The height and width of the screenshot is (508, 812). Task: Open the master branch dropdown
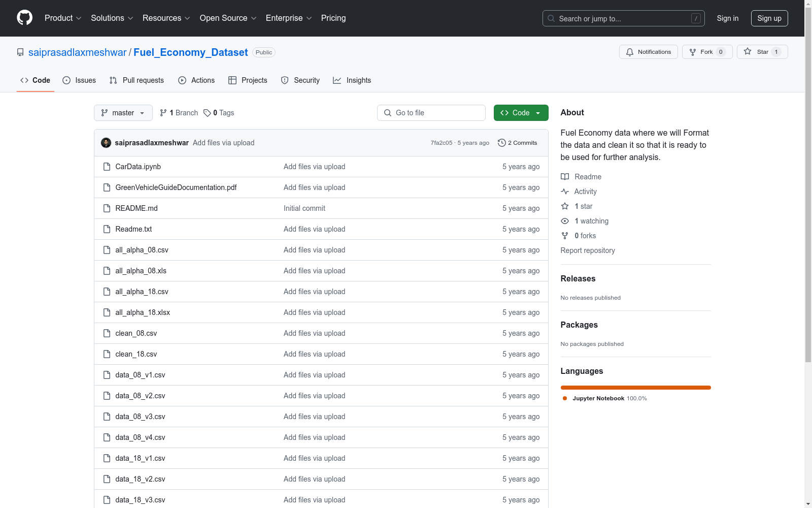pos(123,113)
